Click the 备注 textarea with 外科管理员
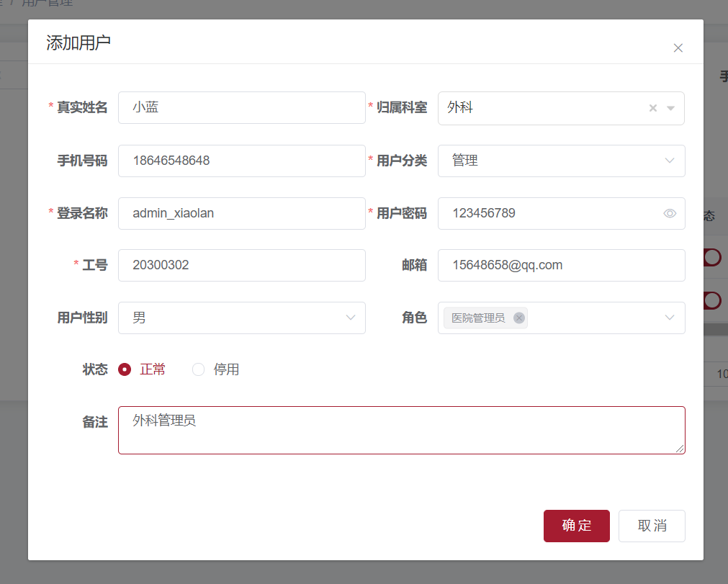The width and height of the screenshot is (728, 584). coord(402,431)
